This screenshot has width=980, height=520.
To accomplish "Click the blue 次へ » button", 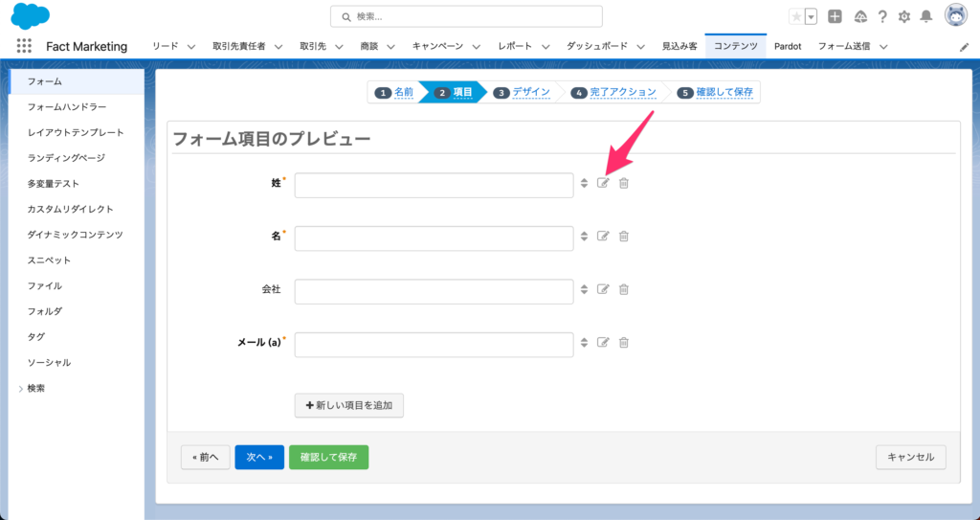I will pyautogui.click(x=259, y=458).
